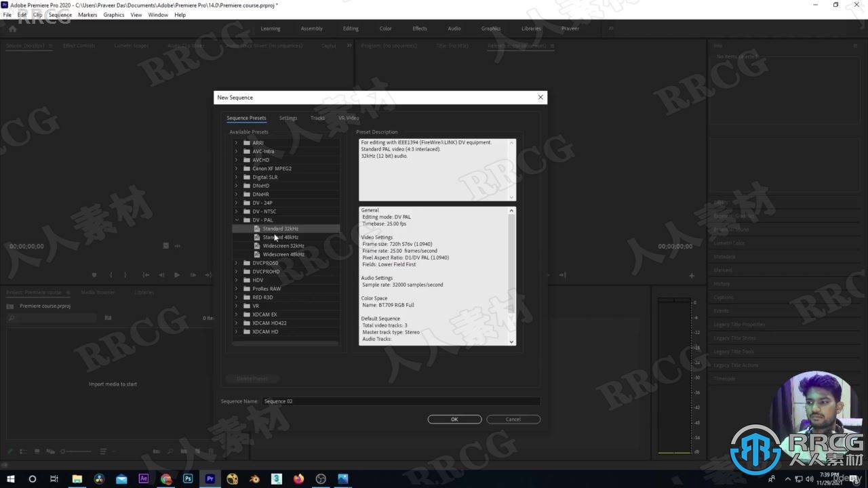Switch to After Effects in taskbar
The height and width of the screenshot is (488, 868).
pos(144,479)
